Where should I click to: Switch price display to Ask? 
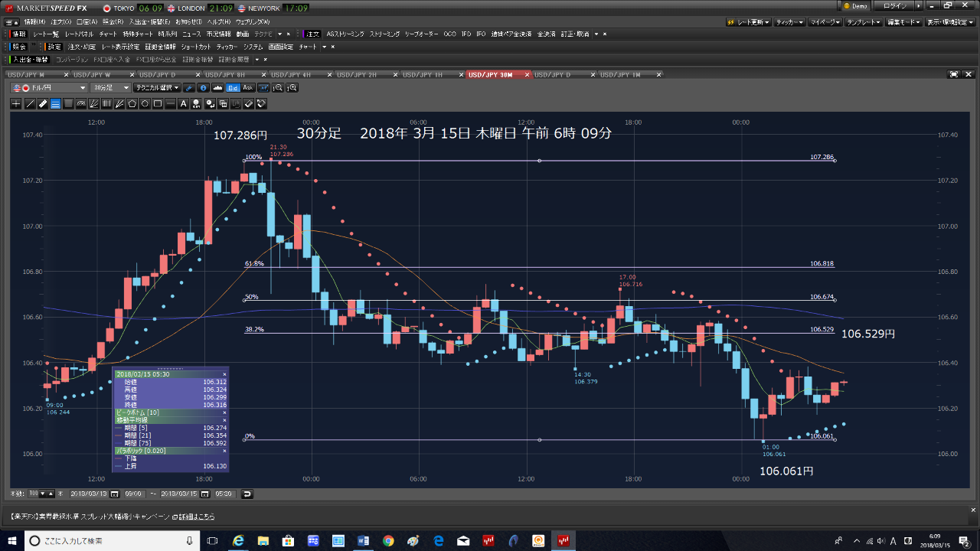pyautogui.click(x=249, y=88)
